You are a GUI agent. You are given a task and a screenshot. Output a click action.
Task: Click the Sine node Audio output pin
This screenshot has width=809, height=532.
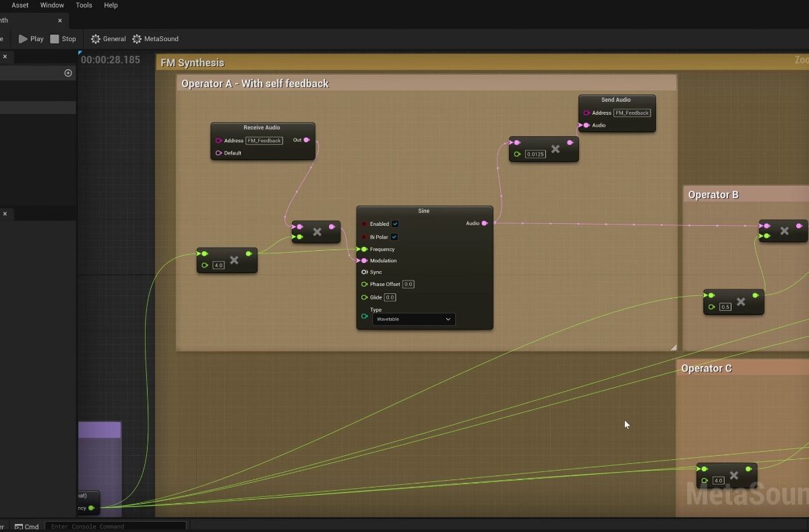click(485, 223)
